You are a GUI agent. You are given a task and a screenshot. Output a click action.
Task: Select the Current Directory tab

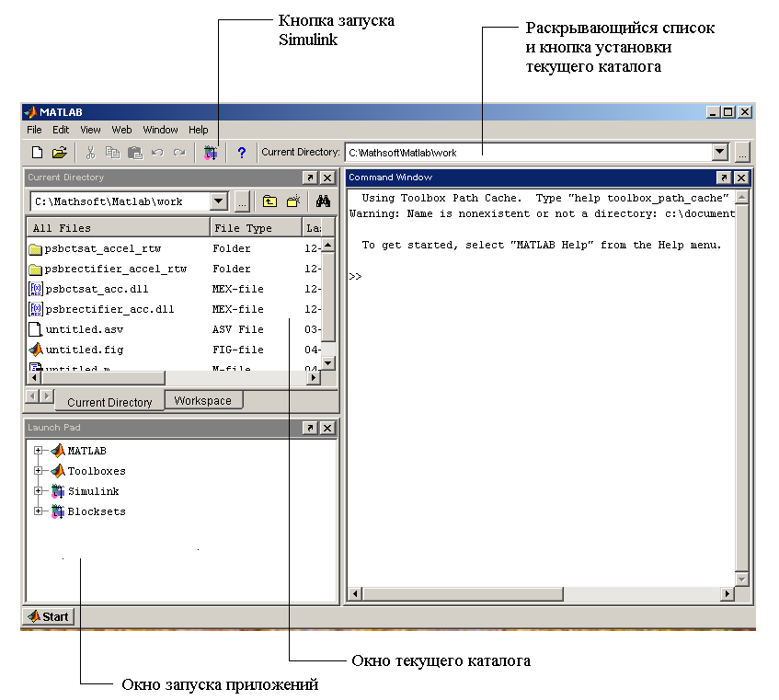(x=109, y=402)
